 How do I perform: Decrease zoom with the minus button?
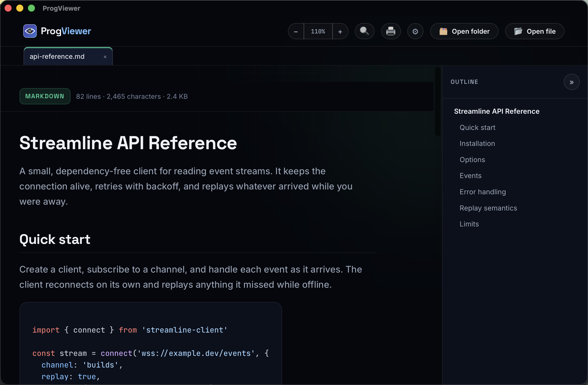pyautogui.click(x=296, y=31)
